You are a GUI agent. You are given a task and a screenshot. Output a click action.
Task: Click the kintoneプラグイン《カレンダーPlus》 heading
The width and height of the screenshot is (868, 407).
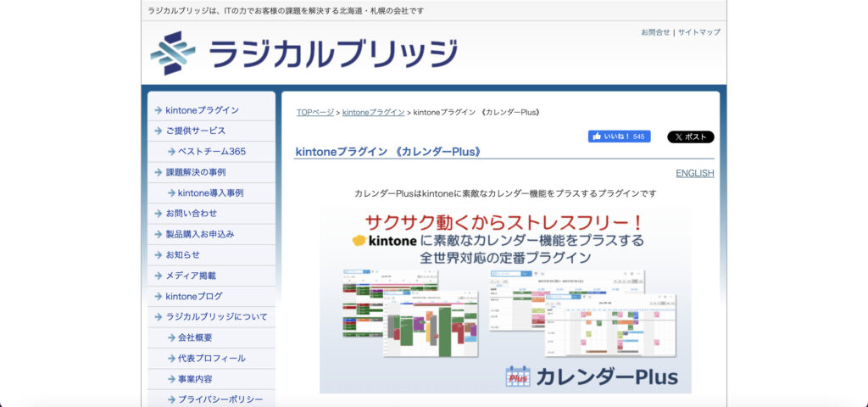(x=388, y=152)
